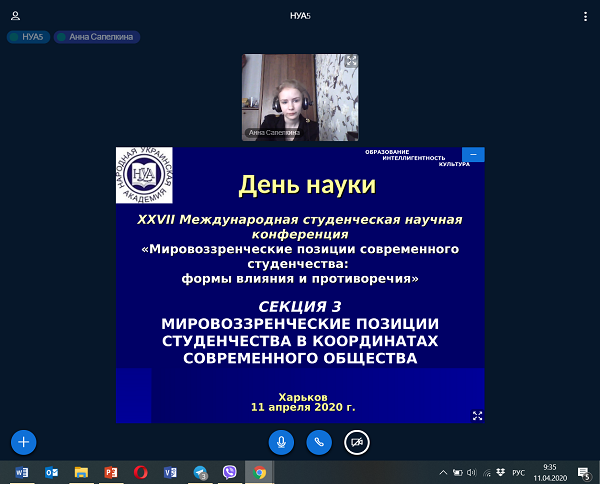The height and width of the screenshot is (484, 600).
Task: Expand the webcam video to fullscreen
Action: click(x=351, y=61)
